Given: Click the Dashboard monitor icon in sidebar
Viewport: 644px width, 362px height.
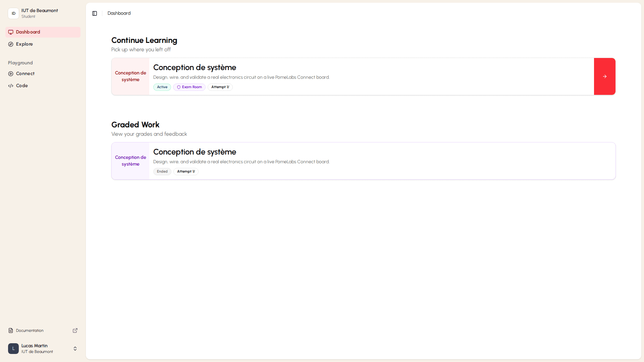Looking at the screenshot, I should 11,32.
